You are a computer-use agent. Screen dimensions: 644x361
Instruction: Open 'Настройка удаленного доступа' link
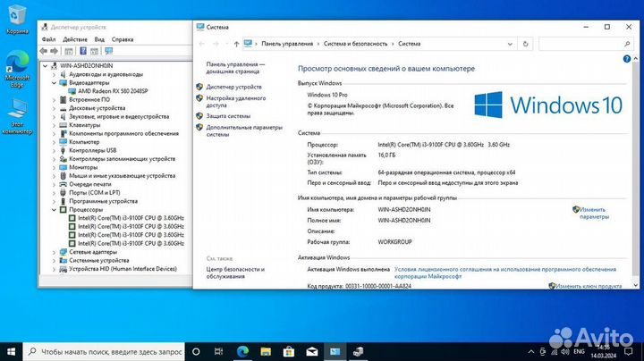[236, 102]
